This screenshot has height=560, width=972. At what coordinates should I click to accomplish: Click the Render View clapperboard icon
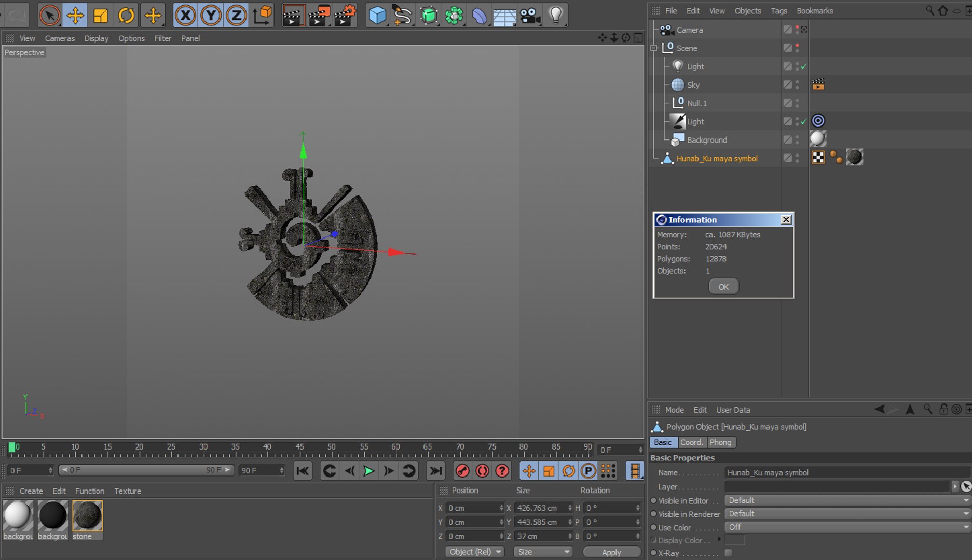(x=293, y=16)
